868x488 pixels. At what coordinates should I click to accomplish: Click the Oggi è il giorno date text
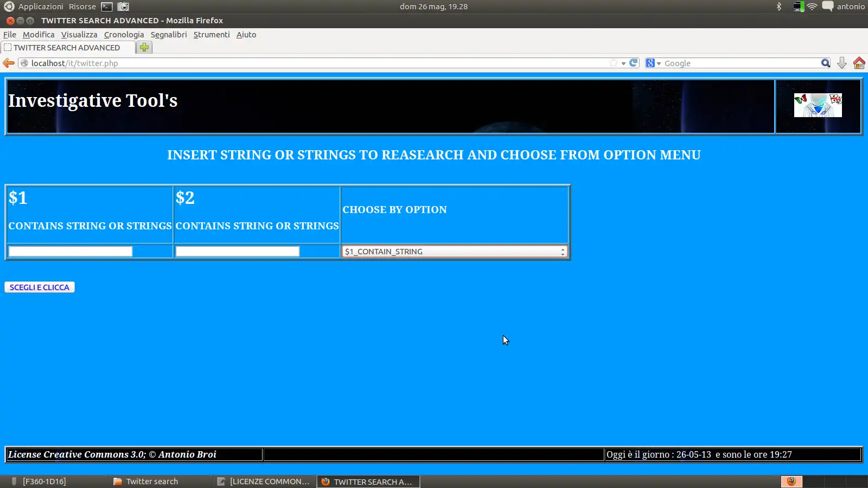(x=699, y=454)
